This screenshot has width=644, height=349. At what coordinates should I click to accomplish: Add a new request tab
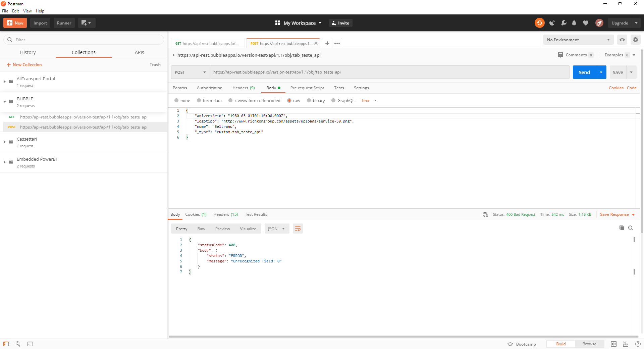327,43
